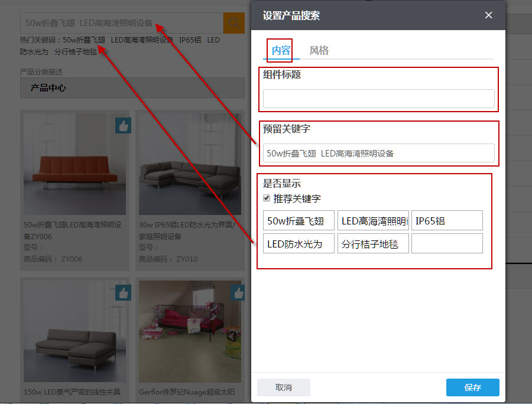Click the orange search magnifier icon

(233, 23)
